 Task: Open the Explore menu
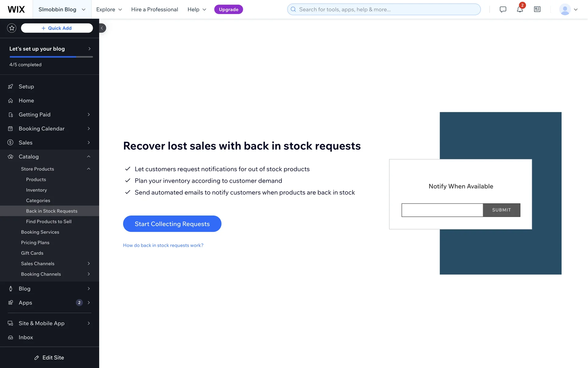click(109, 10)
